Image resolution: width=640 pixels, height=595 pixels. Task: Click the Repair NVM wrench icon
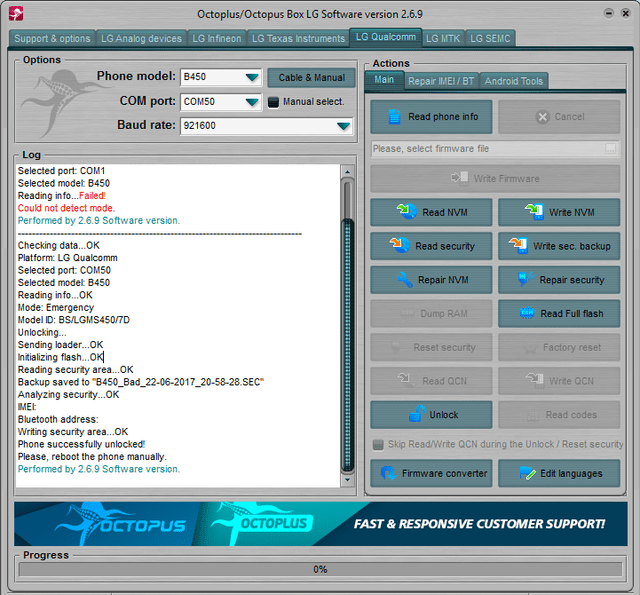(404, 280)
